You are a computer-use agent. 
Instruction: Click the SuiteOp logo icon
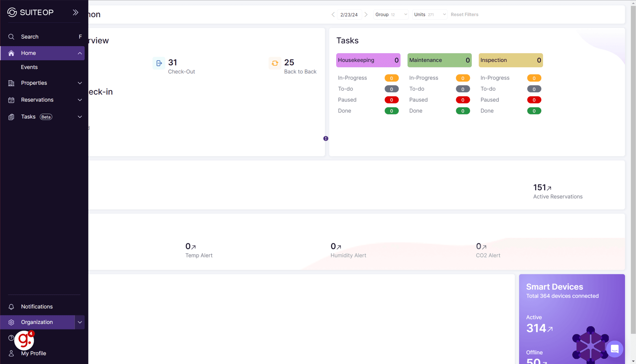click(x=12, y=12)
